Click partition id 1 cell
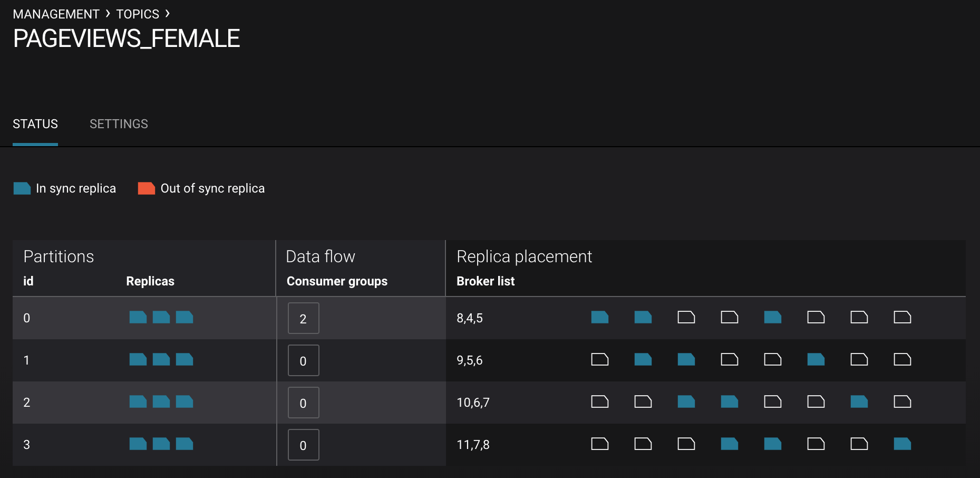This screenshot has height=478, width=980. click(x=27, y=360)
